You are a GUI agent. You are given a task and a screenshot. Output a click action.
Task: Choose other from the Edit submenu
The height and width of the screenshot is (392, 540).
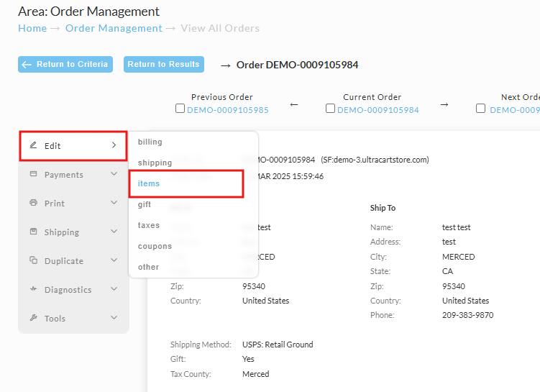(x=148, y=267)
